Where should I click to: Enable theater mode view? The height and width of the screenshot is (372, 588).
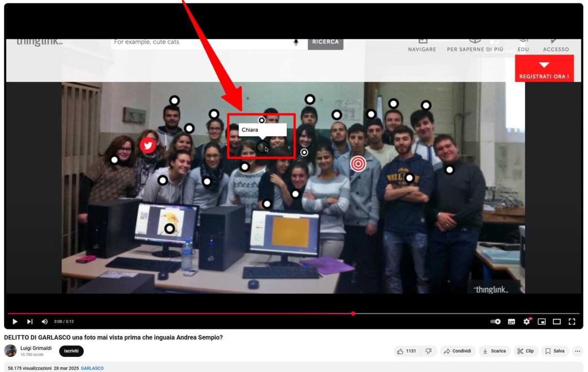point(557,322)
